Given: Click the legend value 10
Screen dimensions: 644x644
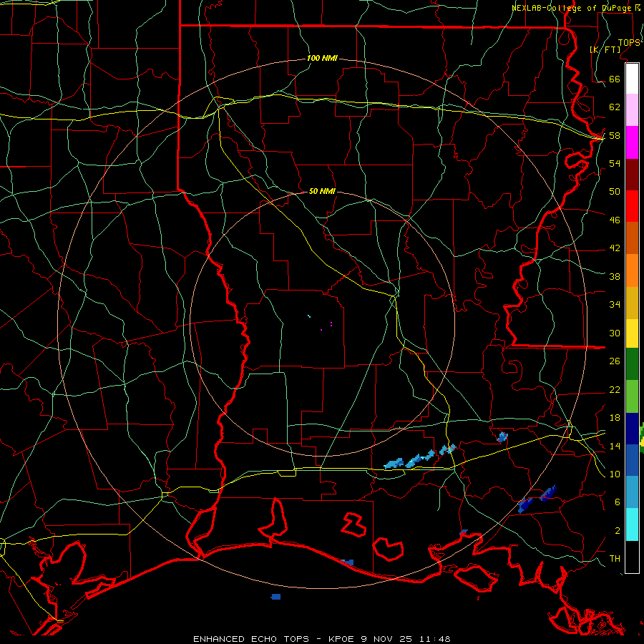Looking at the screenshot, I should tap(615, 474).
